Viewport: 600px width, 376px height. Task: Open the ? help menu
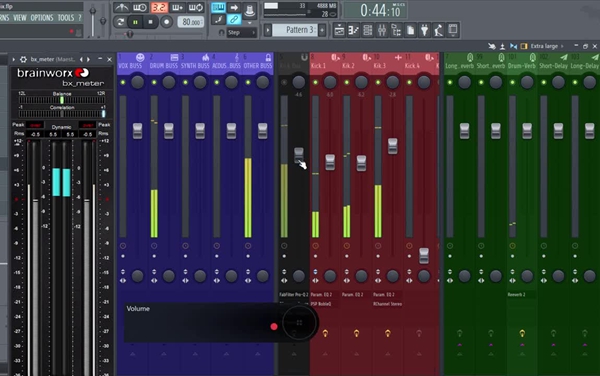tap(80, 18)
